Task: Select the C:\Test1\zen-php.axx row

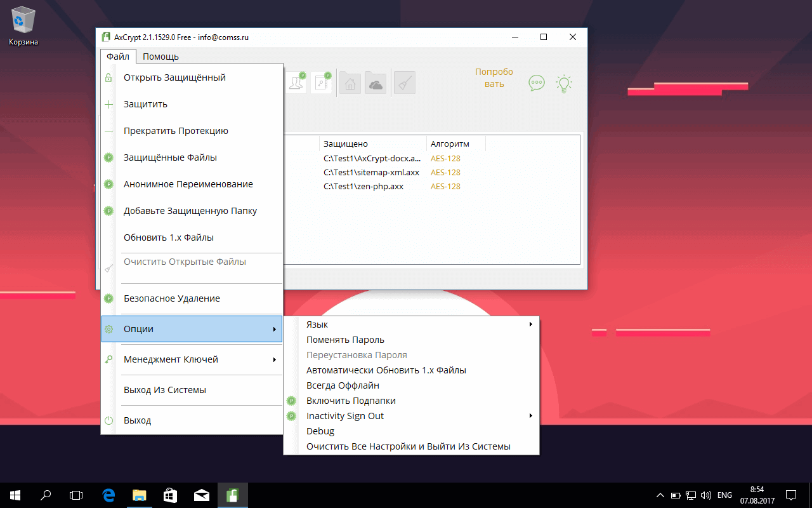Action: click(x=363, y=186)
